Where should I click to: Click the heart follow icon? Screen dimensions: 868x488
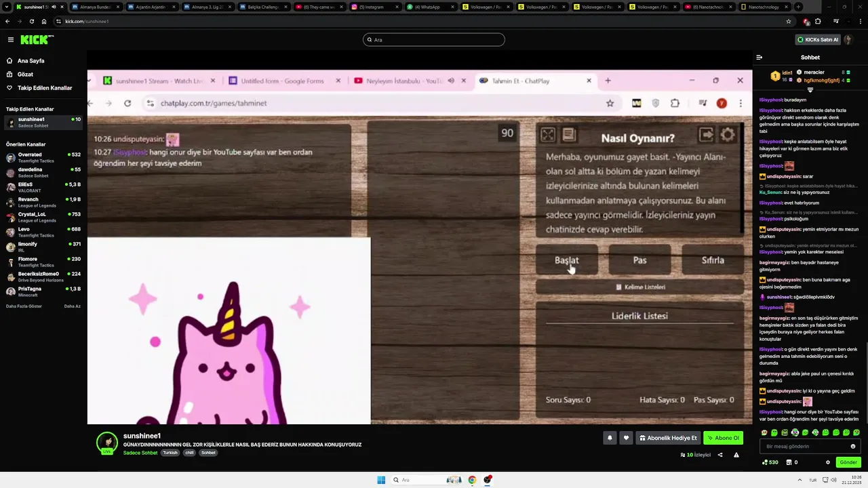point(626,438)
